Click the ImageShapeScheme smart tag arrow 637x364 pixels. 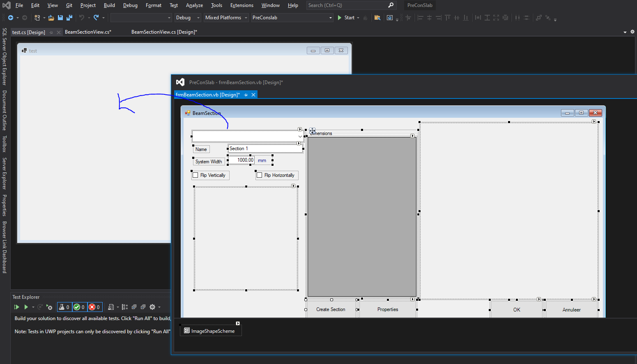238,323
